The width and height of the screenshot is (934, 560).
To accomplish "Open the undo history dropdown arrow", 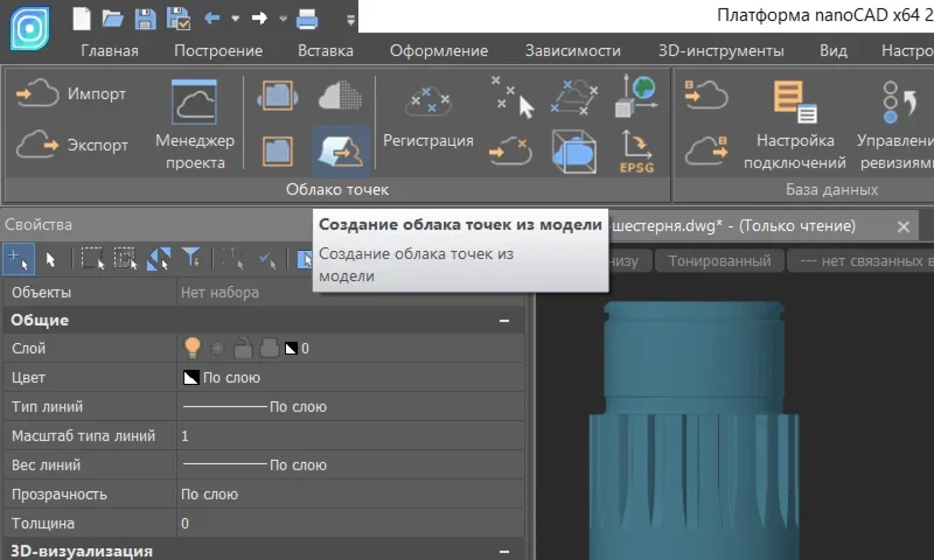I will tap(236, 19).
